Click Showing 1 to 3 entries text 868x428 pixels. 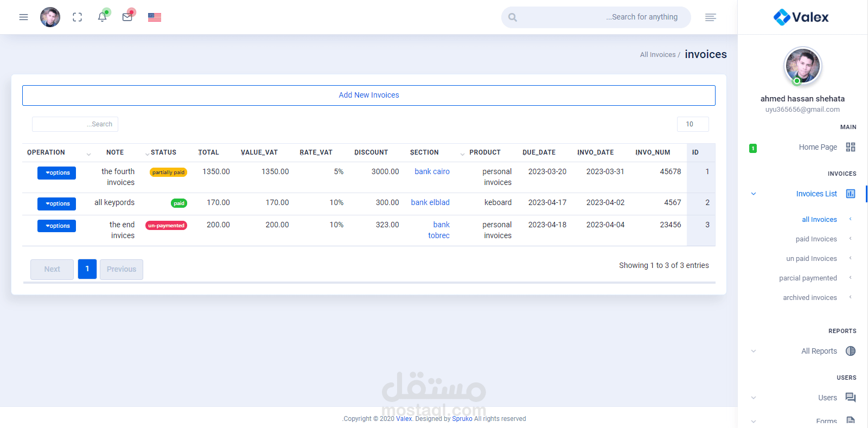[664, 265]
